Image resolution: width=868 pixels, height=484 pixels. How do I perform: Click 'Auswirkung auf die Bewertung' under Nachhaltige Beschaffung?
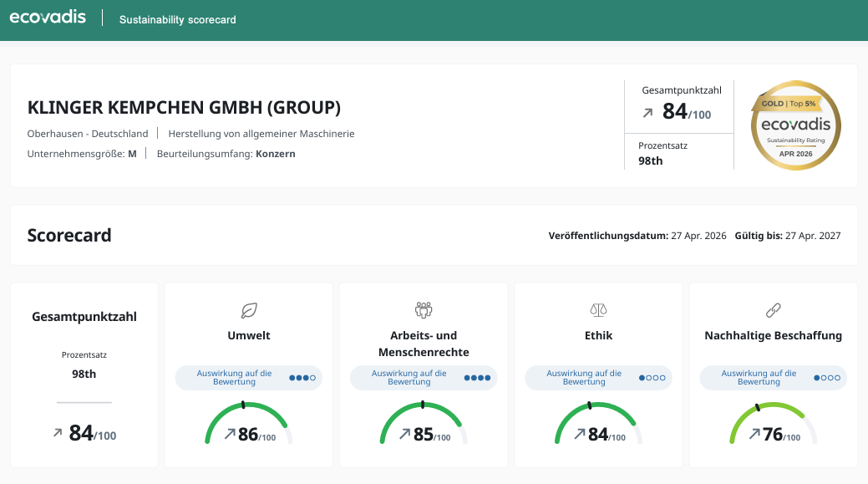(759, 378)
